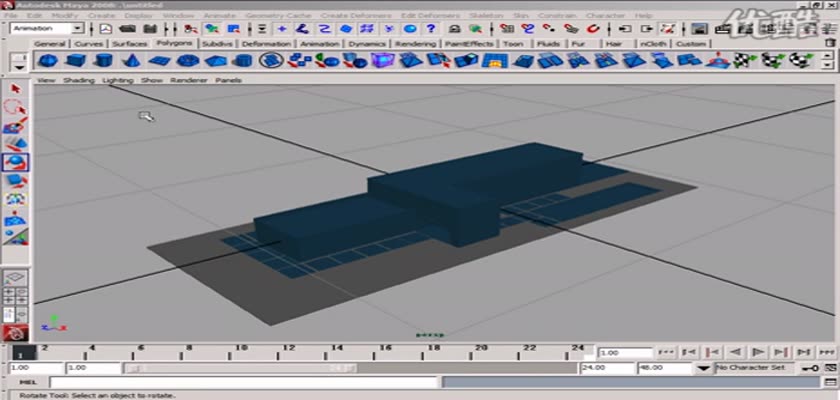Image resolution: width=840 pixels, height=400 pixels.
Task: Click the New Scene icon
Action: click(x=106, y=29)
